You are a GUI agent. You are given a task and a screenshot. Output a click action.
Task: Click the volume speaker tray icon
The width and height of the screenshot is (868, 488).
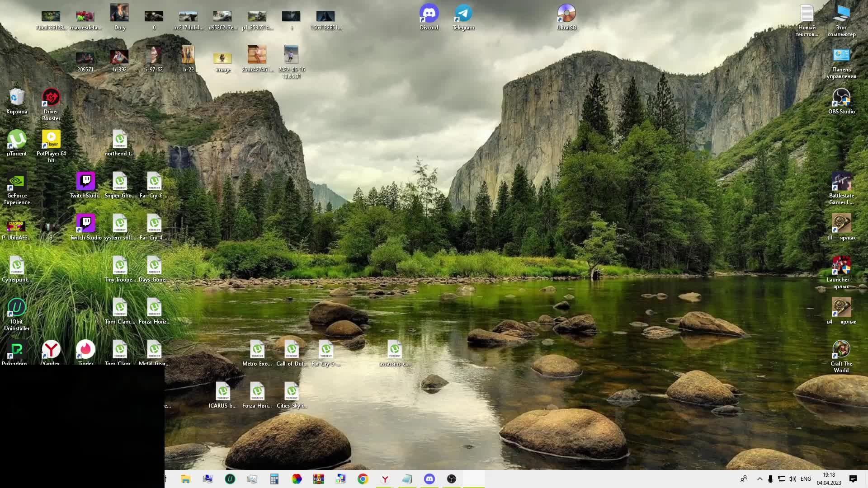coord(793,479)
